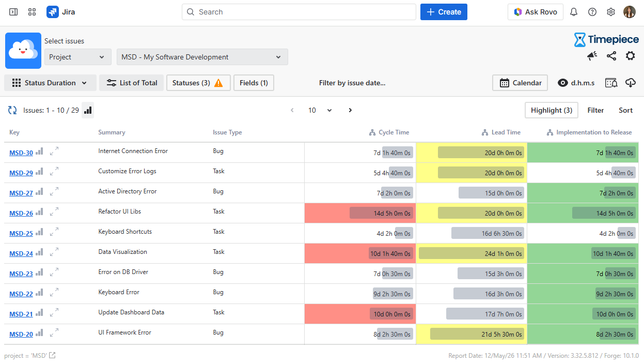Screen dimensions: 644x364
Task: Open issue link MSD-30
Action: [21, 153]
